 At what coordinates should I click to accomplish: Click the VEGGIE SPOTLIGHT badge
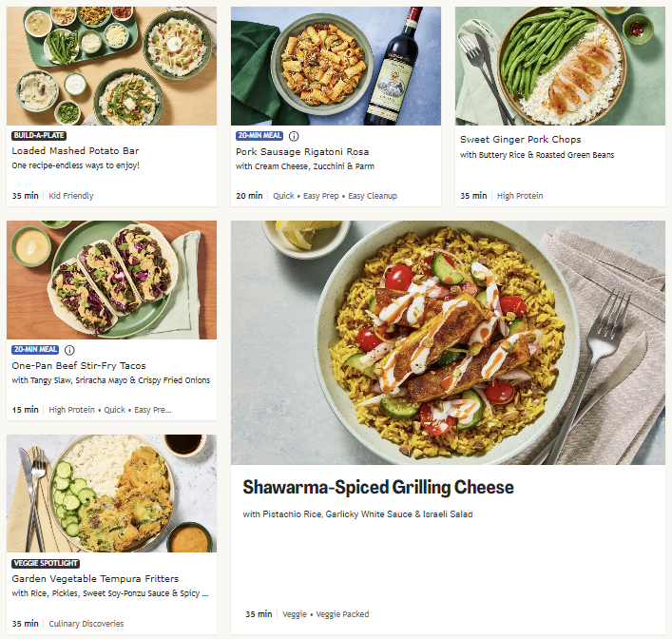point(46,563)
